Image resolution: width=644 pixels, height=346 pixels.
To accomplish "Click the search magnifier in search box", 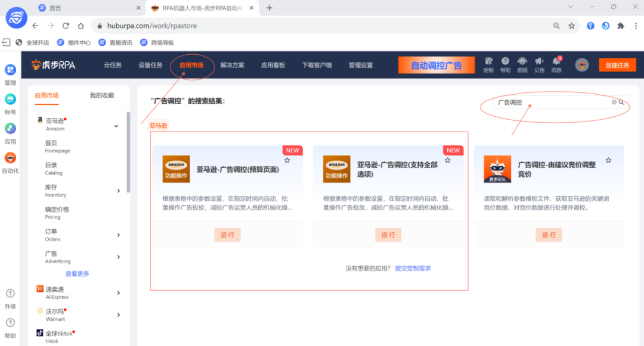I will 621,102.
